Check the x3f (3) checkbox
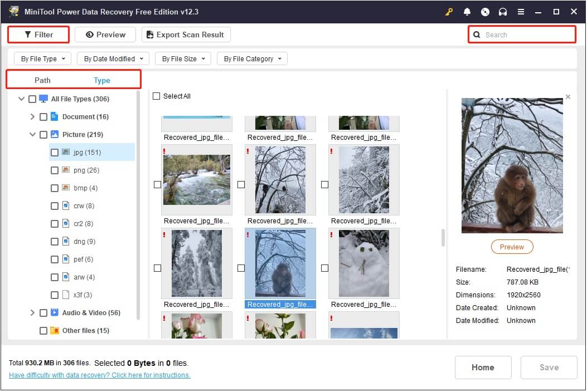The width and height of the screenshot is (587, 392). 55,295
